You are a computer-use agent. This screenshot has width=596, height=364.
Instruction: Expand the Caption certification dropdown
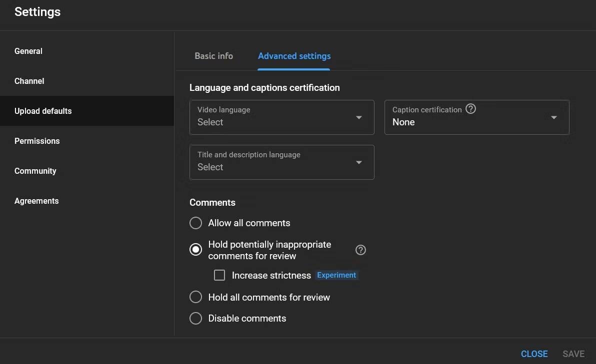[x=476, y=117]
